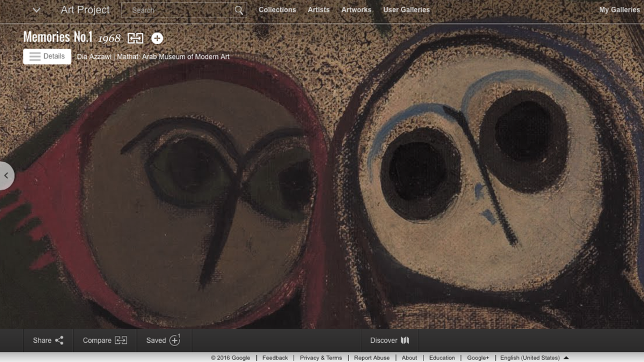Click the Art Project logo text
The height and width of the screenshot is (362, 644).
click(85, 10)
